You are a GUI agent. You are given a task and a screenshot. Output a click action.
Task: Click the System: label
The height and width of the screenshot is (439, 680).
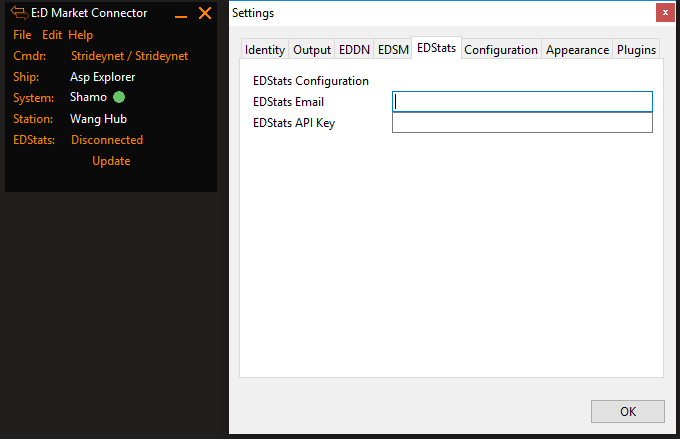click(33, 98)
